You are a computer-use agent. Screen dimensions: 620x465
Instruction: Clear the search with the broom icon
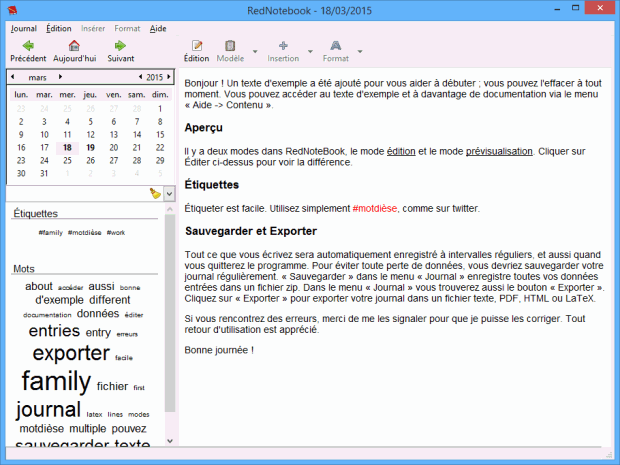tap(155, 193)
